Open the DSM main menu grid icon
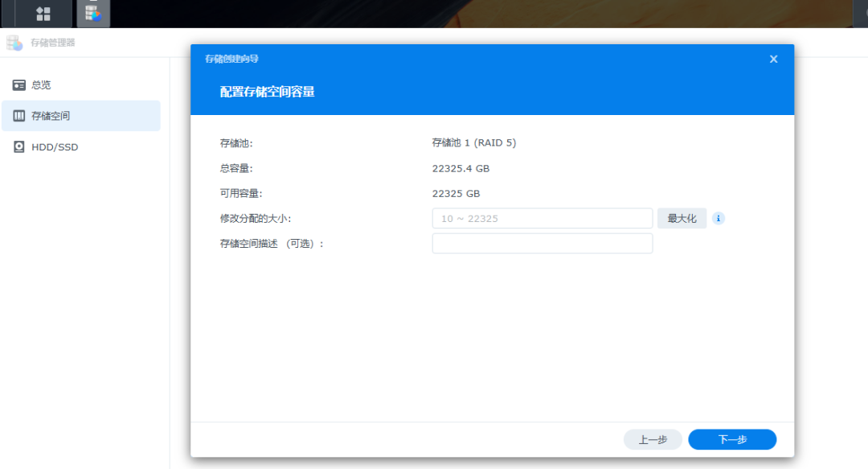 [43, 14]
